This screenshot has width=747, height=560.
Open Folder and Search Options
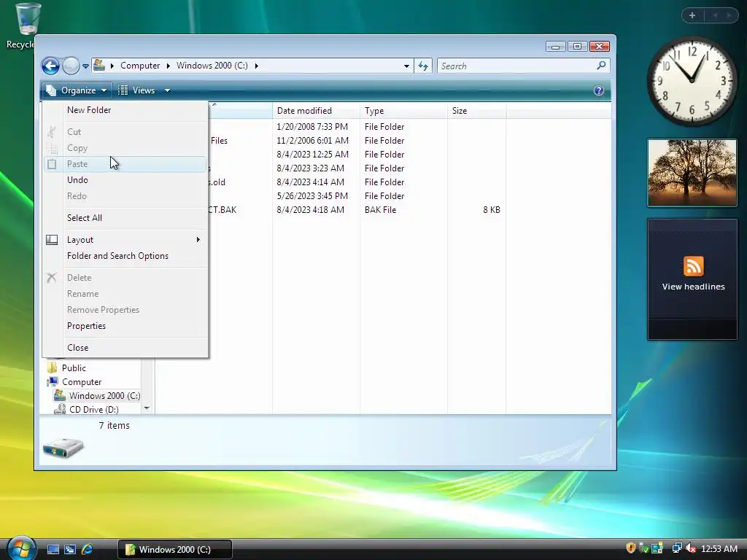[125, 256]
